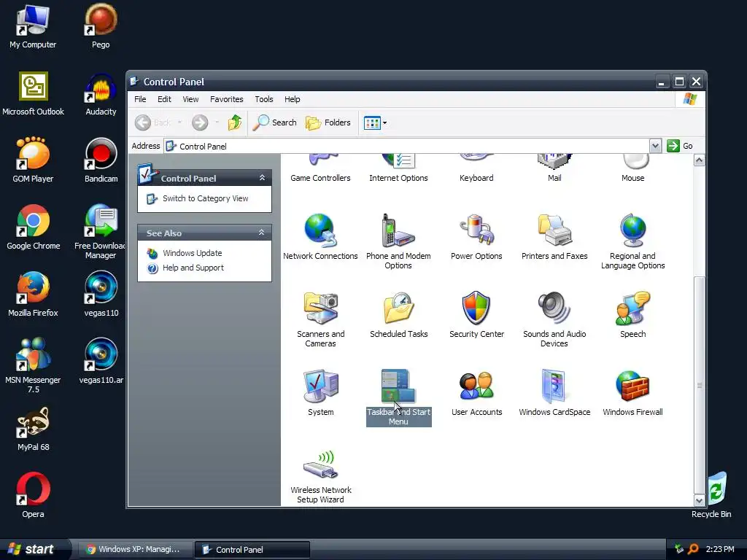Open the View menu

click(x=190, y=99)
